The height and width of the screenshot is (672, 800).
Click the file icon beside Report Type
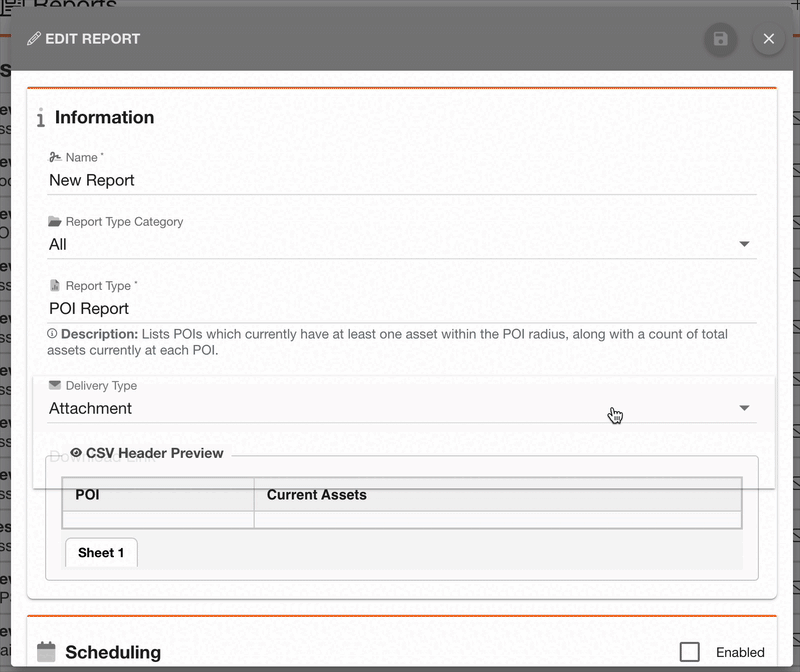[55, 286]
